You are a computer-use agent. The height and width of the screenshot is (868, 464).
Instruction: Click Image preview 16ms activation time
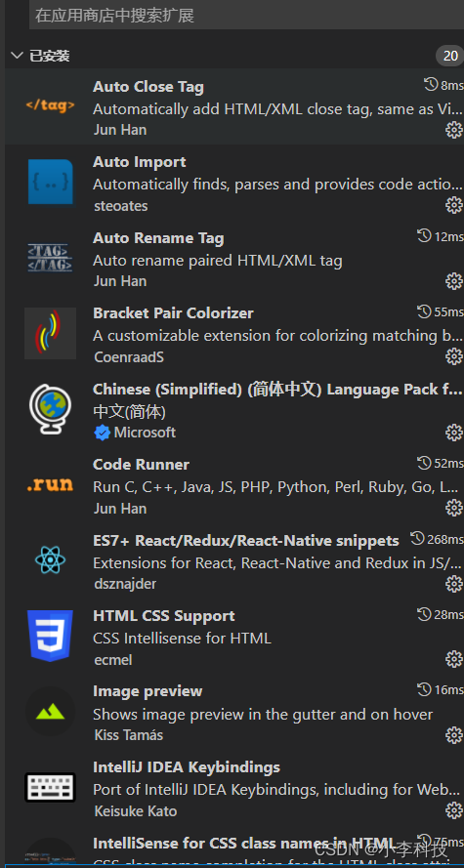441,689
